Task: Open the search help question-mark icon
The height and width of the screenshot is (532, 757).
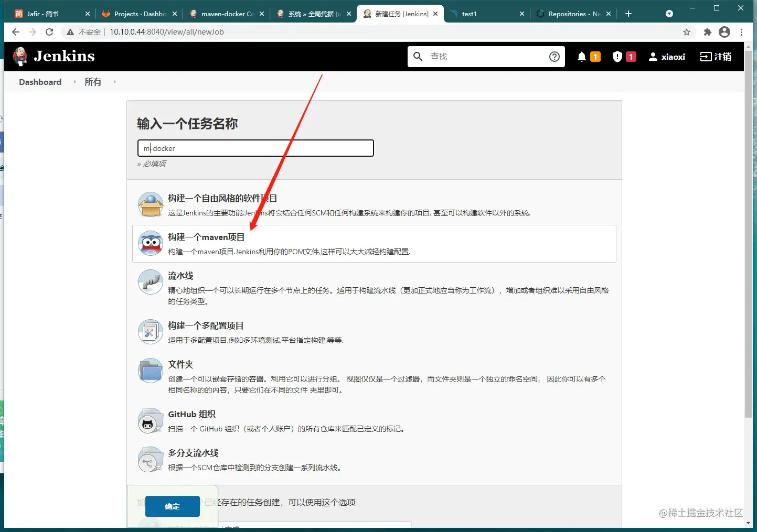Action: click(x=554, y=57)
